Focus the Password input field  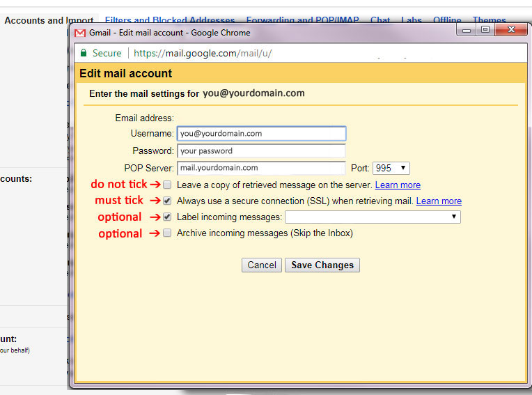261,150
